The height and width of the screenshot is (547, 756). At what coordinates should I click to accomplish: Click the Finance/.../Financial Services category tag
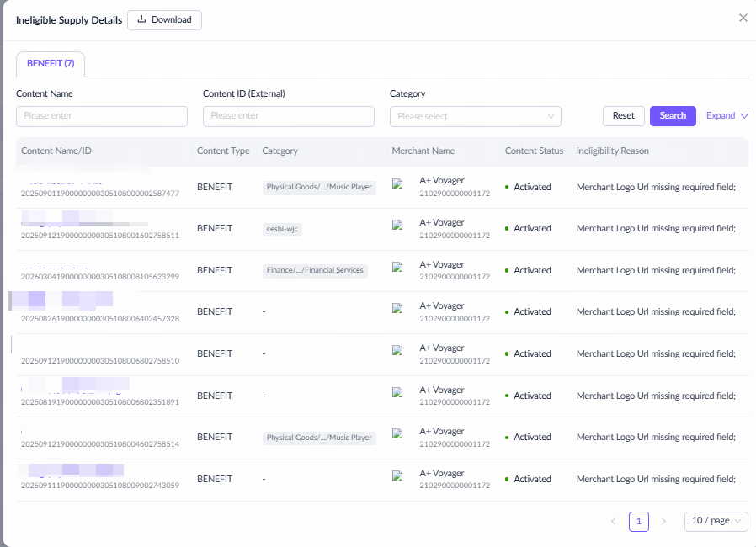pyautogui.click(x=315, y=270)
